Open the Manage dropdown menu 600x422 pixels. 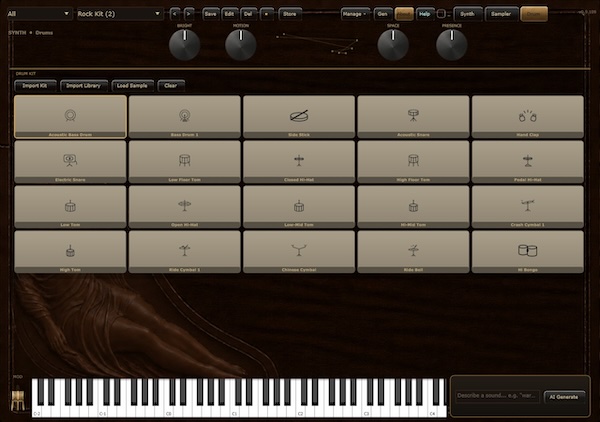pyautogui.click(x=355, y=14)
